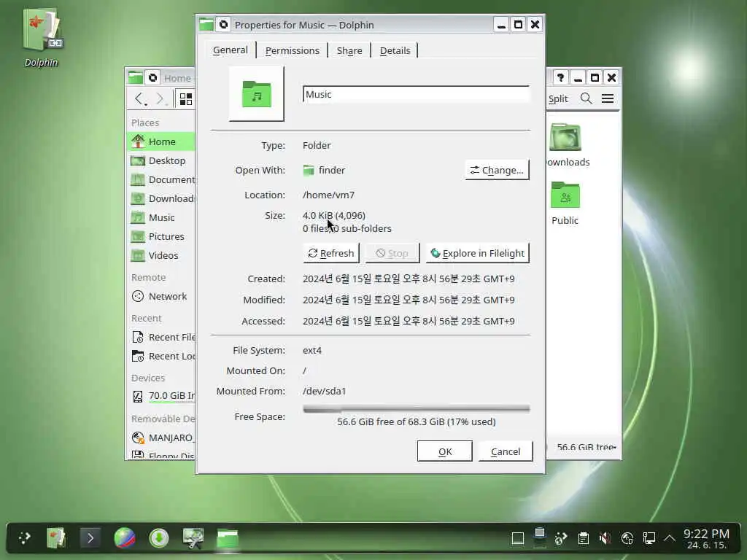This screenshot has width=747, height=560.
Task: Launch Explore in Filelight
Action: (x=477, y=253)
